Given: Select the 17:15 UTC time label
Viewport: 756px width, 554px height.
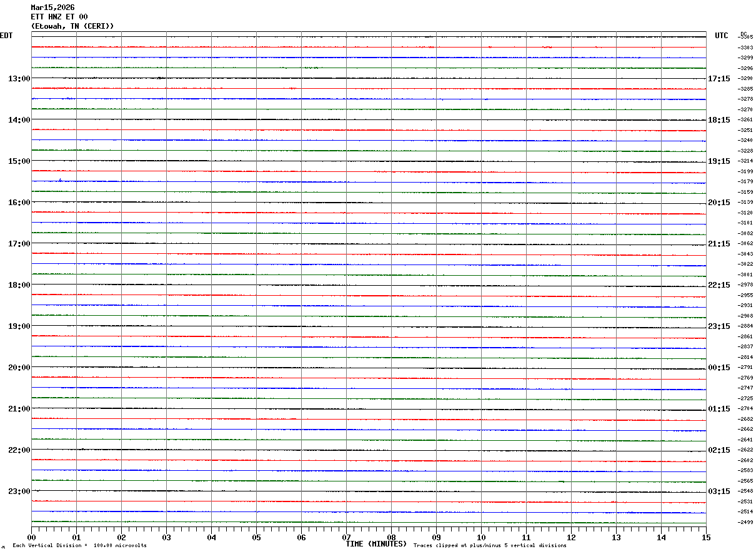Looking at the screenshot, I should point(719,79).
